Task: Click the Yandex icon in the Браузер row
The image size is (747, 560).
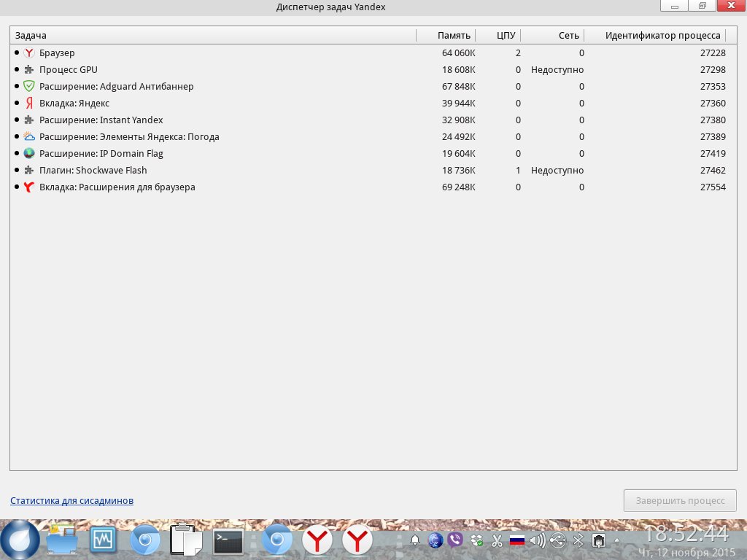Action: pos(29,52)
